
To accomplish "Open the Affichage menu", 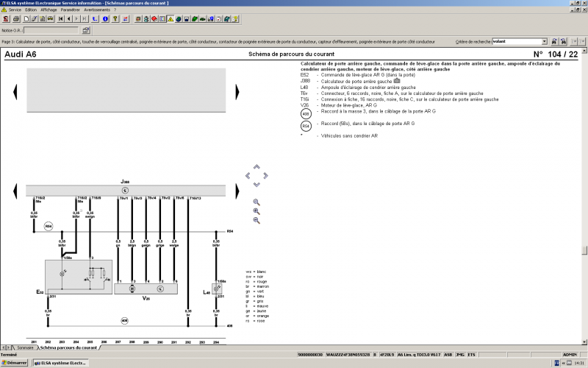I will (x=49, y=10).
